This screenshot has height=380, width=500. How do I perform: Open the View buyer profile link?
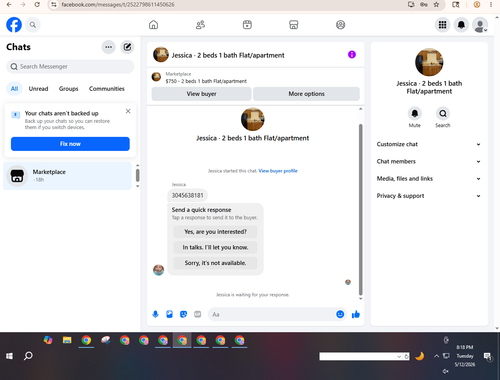pos(278,171)
